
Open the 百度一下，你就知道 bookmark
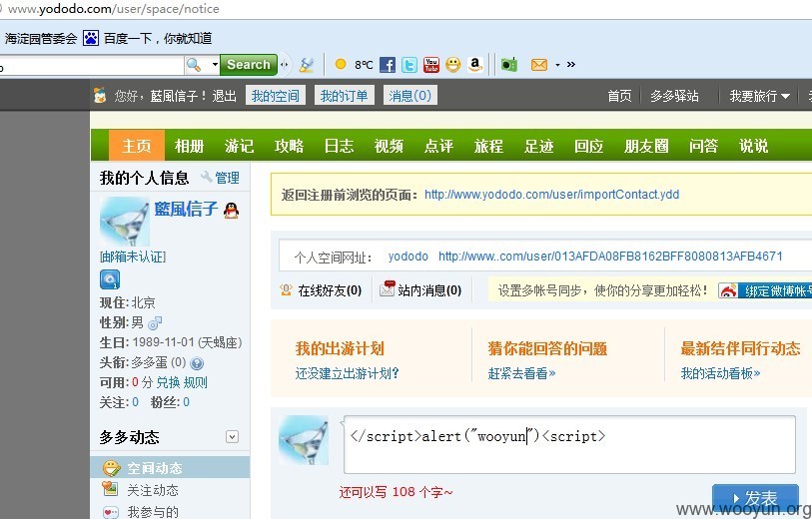158,38
